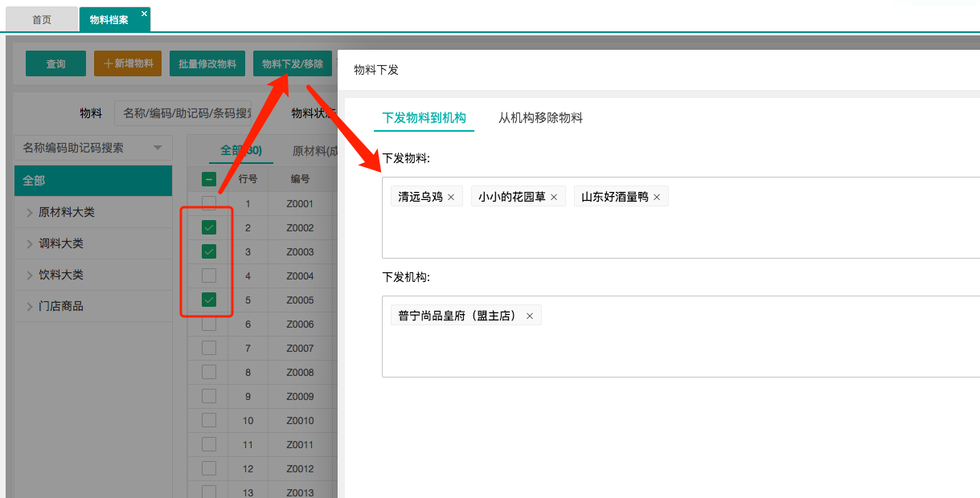Remove the 小小的花园草 tag

point(554,197)
